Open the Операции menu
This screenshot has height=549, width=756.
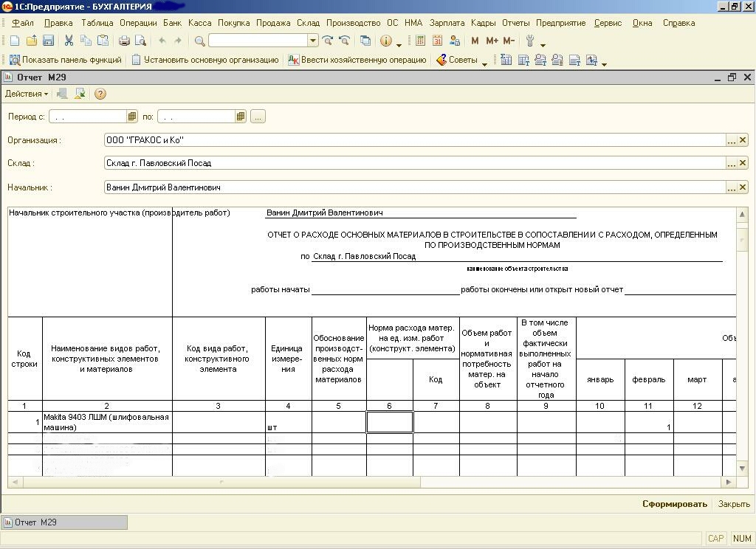pyautogui.click(x=138, y=23)
